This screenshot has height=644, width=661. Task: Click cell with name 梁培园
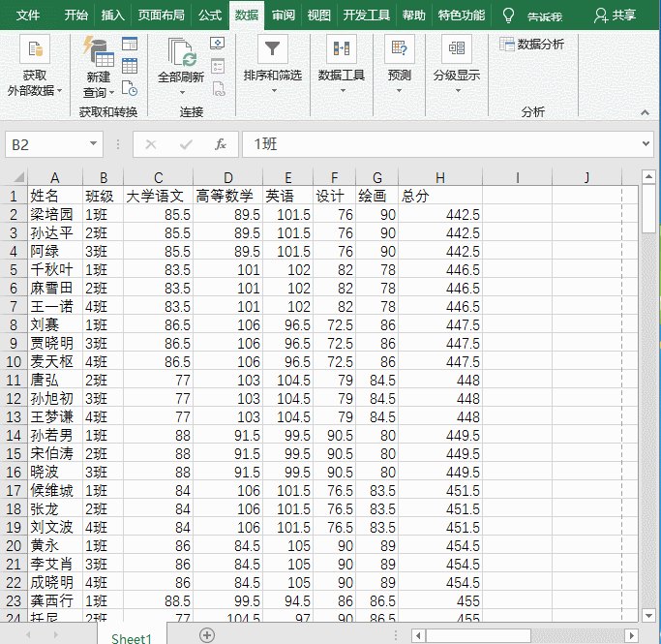coord(55,214)
